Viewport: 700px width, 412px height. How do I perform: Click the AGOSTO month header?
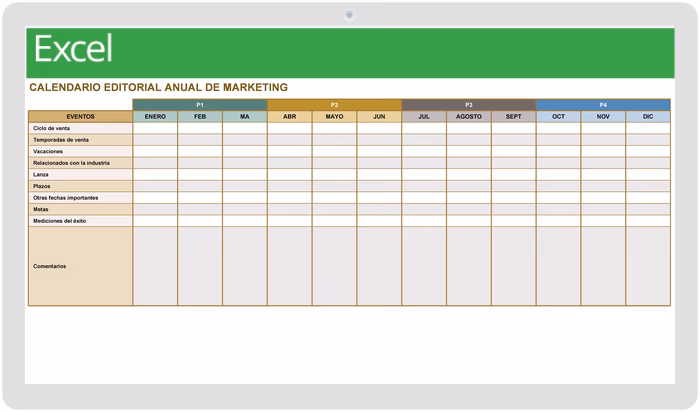pos(469,117)
